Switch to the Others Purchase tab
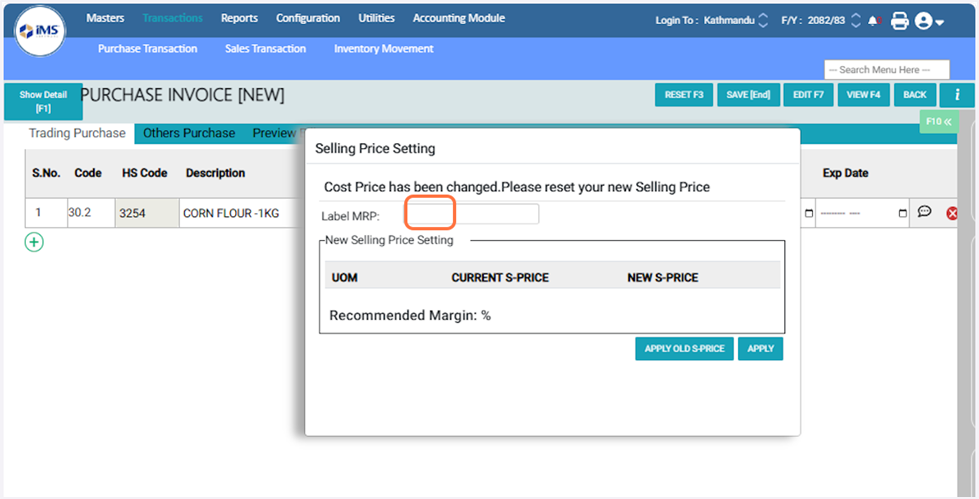This screenshot has width=979, height=499. point(189,133)
